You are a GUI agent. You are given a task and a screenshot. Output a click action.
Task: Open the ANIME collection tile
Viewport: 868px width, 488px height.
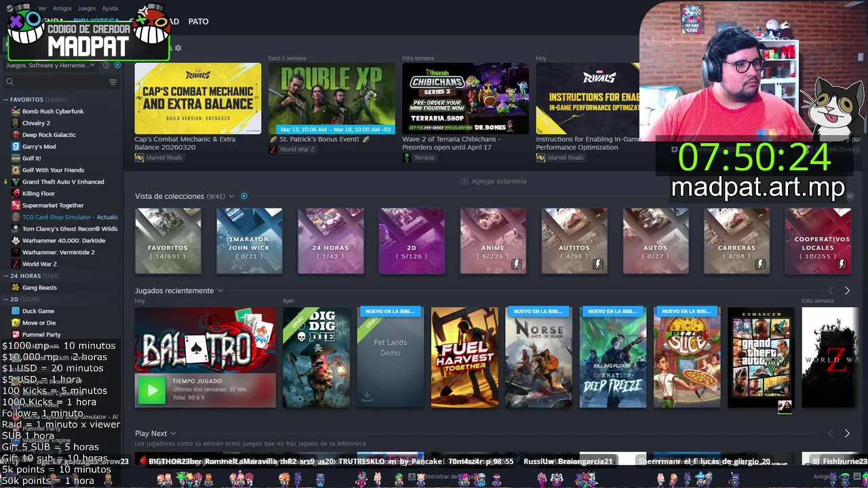point(493,241)
